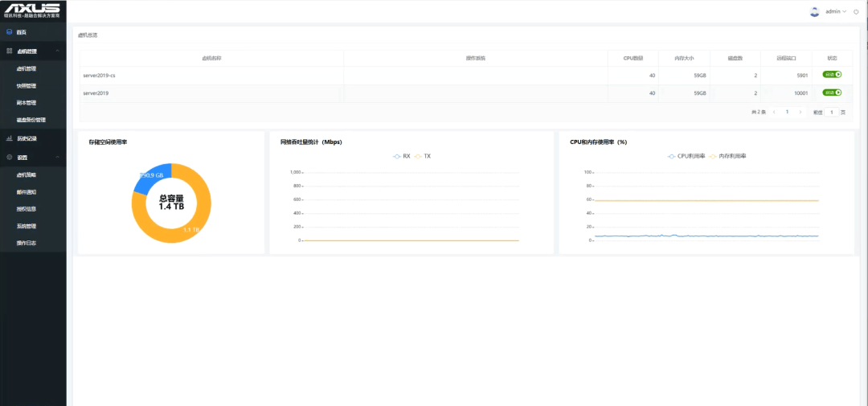Collapse the 虚机管理 sidebar section
The width and height of the screenshot is (868, 406).
(x=58, y=51)
